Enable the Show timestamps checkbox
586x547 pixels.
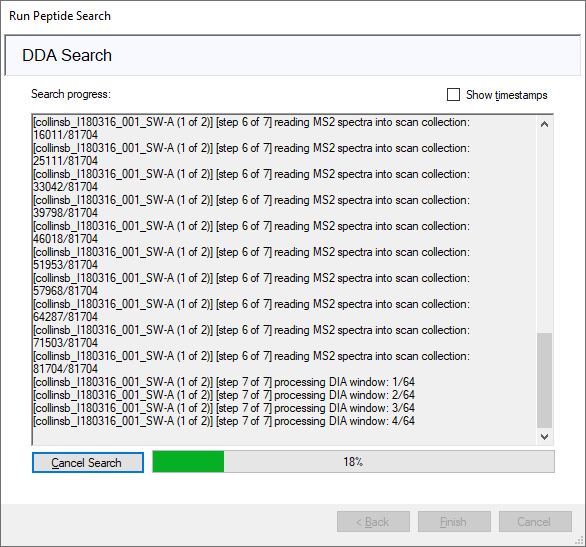pyautogui.click(x=453, y=95)
